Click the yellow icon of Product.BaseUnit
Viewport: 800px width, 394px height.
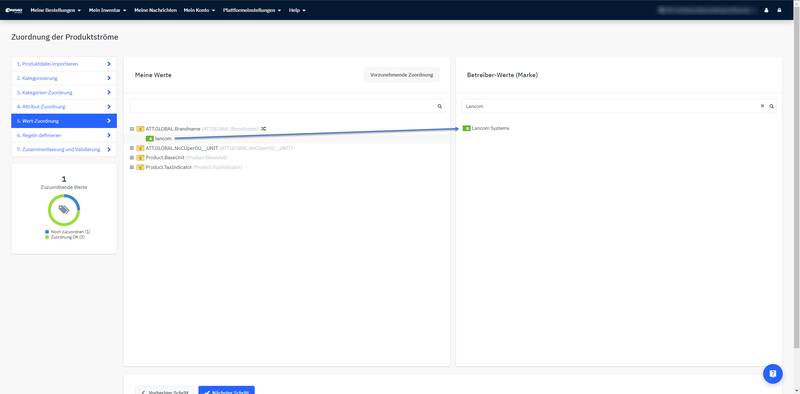pos(140,158)
